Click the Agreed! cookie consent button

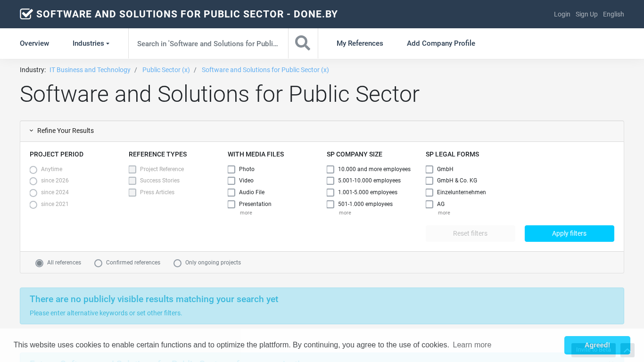click(x=597, y=345)
